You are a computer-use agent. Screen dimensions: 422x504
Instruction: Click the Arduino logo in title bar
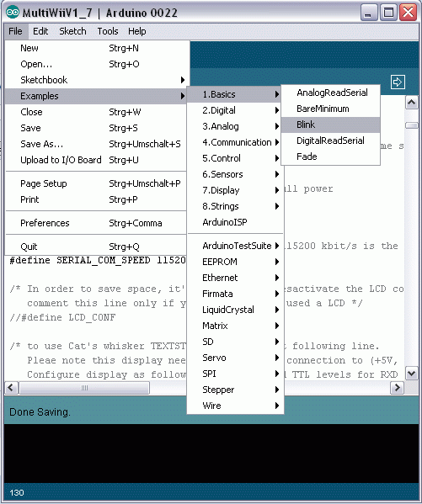click(x=13, y=13)
